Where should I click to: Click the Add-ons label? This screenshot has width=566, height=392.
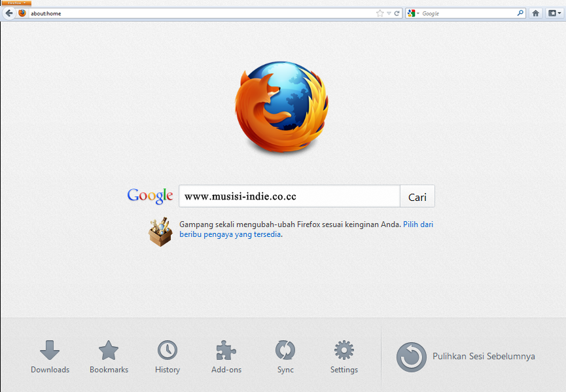coord(226,370)
